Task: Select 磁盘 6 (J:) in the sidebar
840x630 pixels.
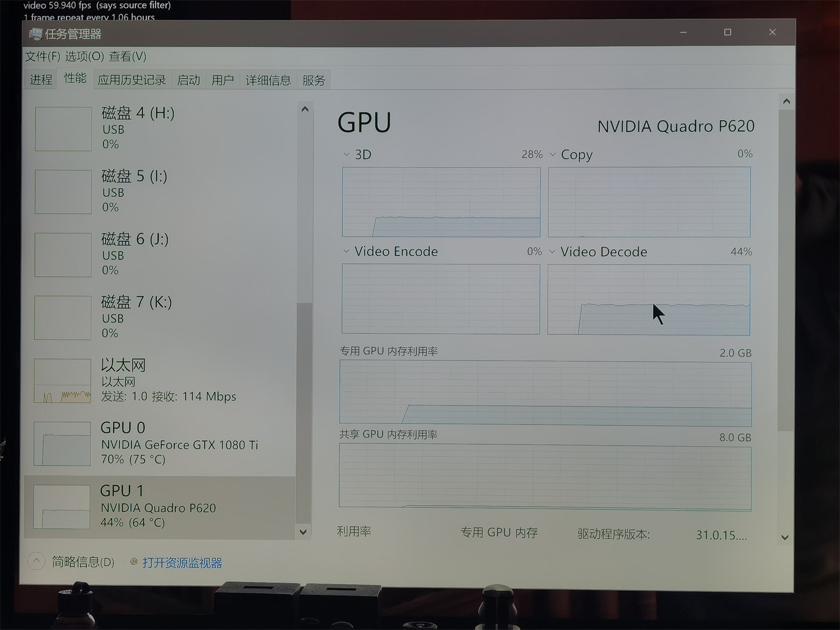Action: pyautogui.click(x=160, y=255)
